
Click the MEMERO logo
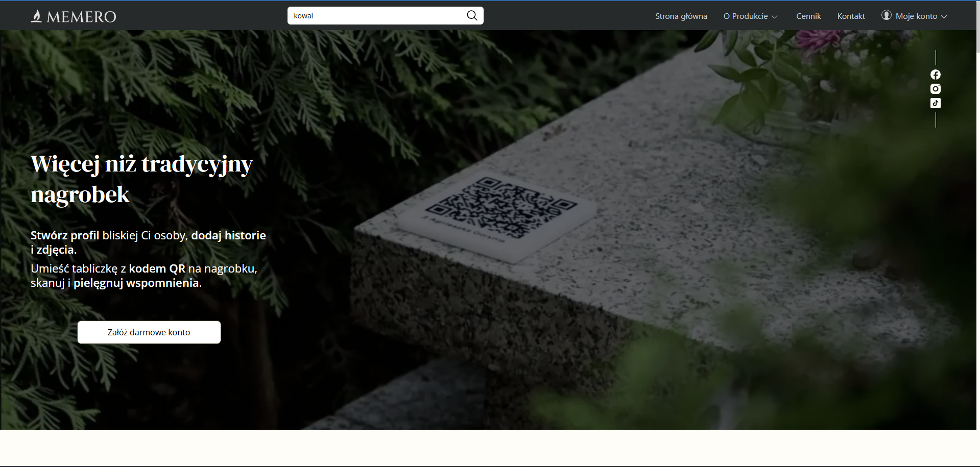point(74,16)
